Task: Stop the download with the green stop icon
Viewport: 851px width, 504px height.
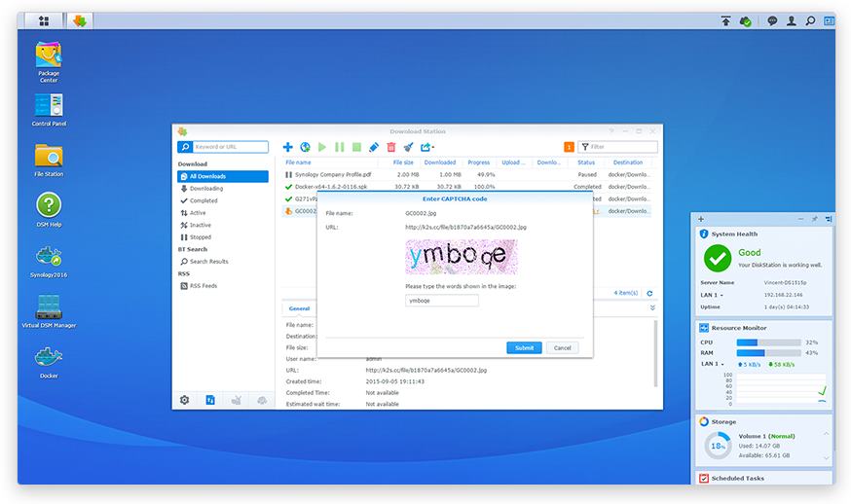Action: pos(356,147)
